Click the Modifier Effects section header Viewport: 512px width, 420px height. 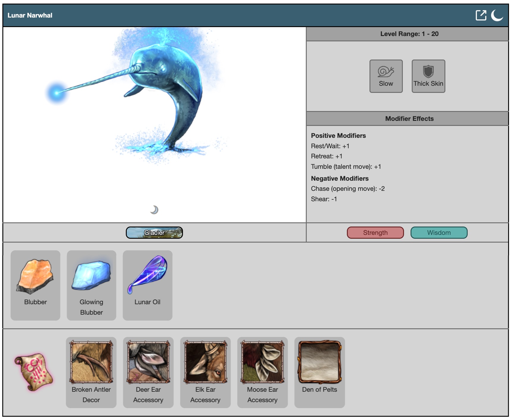[409, 118]
